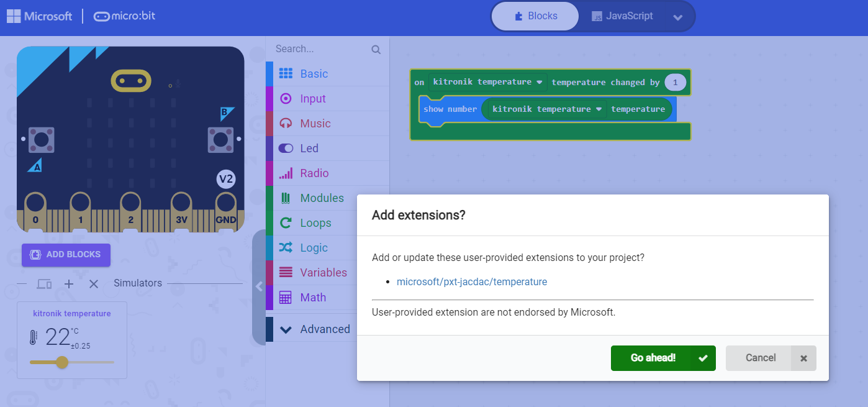Select the Music category icon
This screenshot has height=407, width=868.
tap(285, 123)
